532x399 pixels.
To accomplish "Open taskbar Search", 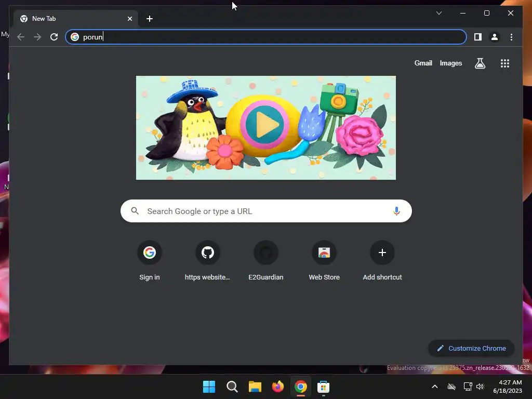I will (x=232, y=387).
